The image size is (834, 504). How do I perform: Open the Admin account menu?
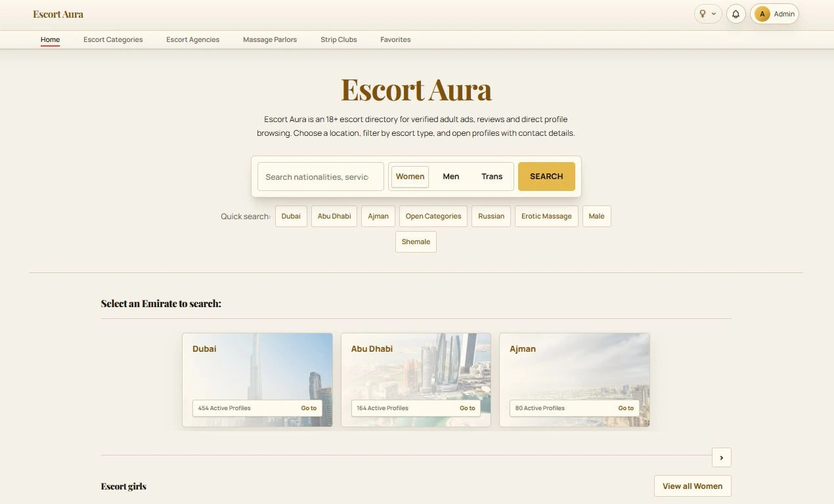(x=775, y=14)
